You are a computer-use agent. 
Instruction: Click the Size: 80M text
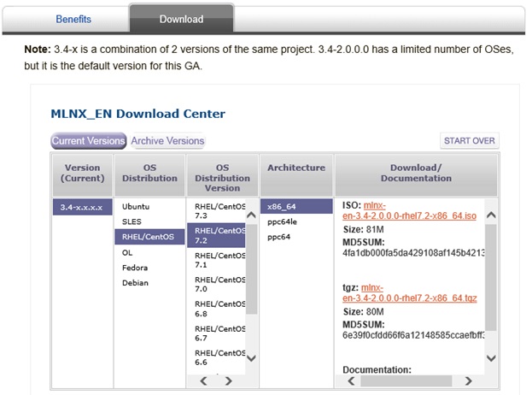pyautogui.click(x=364, y=312)
